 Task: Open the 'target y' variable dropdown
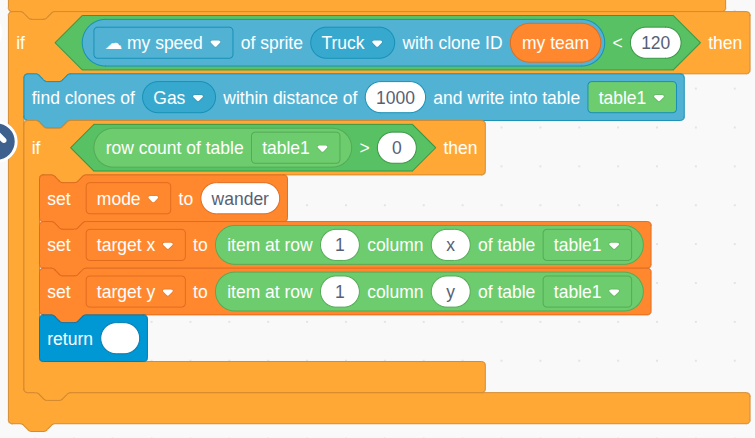click(x=135, y=292)
